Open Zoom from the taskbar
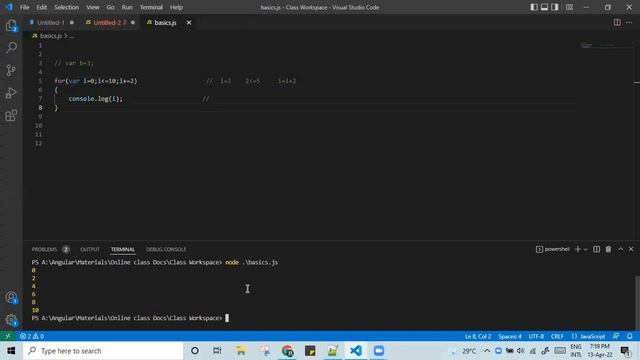Viewport: 640px width, 360px height. pyautogui.click(x=379, y=351)
